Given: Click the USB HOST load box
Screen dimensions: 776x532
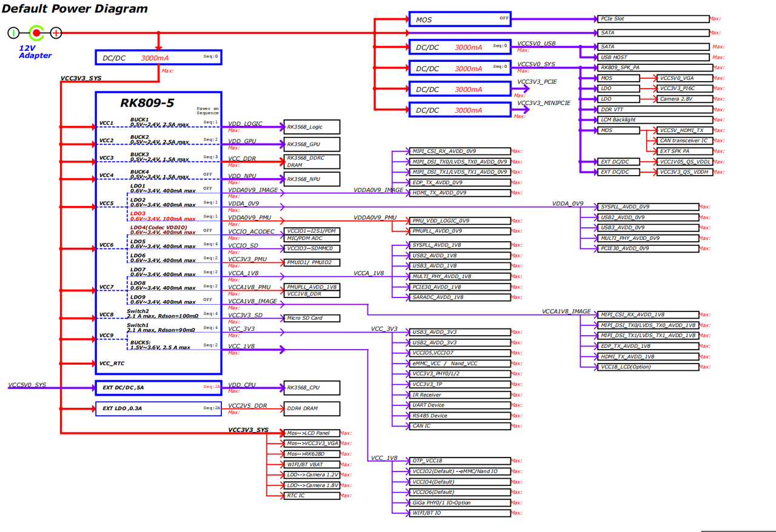Looking at the screenshot, I should point(652,58).
